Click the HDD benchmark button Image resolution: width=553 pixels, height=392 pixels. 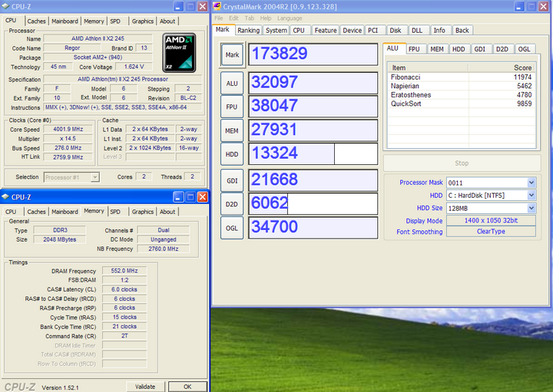[x=232, y=154]
